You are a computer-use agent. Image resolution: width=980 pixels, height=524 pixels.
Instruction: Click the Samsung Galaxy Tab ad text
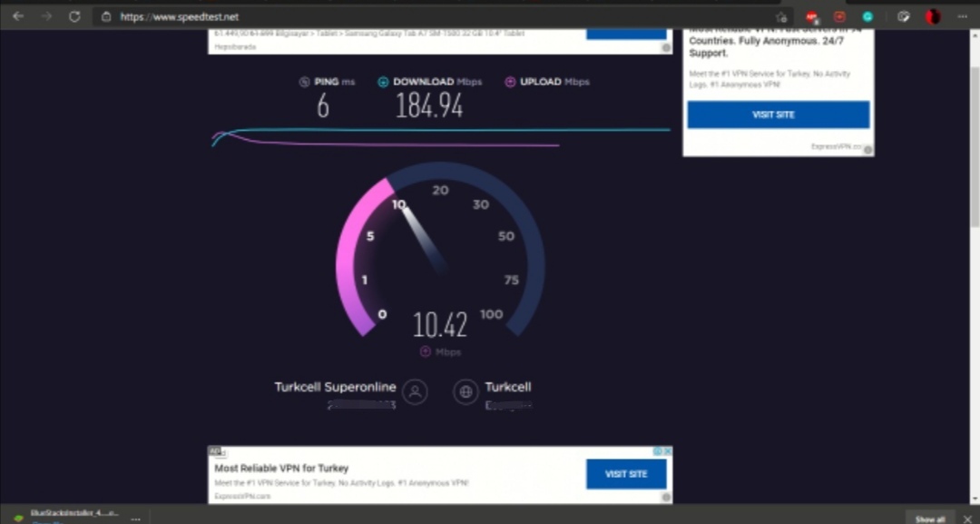(369, 34)
